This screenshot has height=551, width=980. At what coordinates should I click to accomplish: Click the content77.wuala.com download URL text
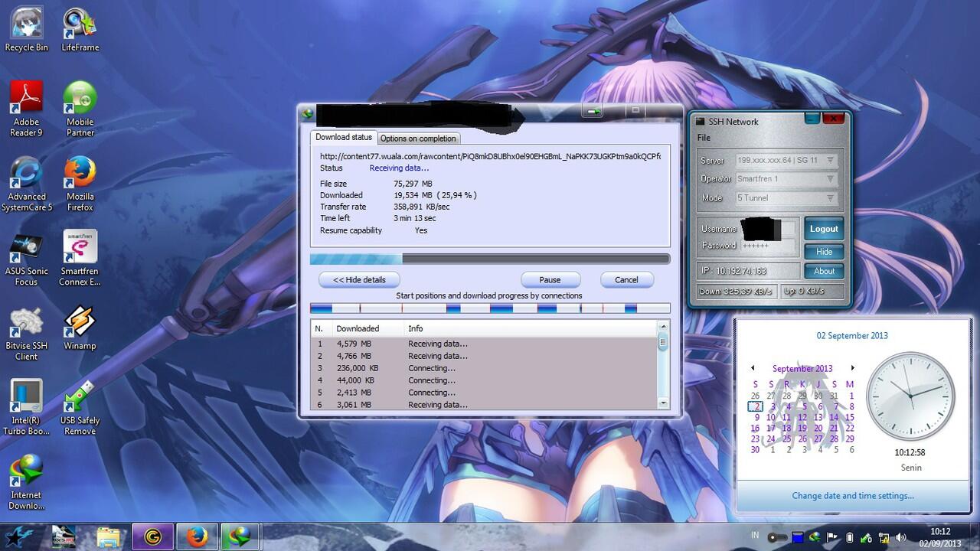click(x=490, y=156)
